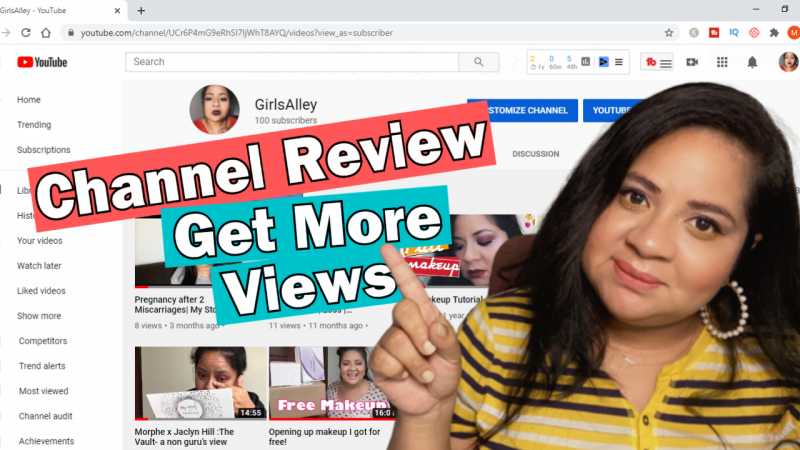Switch to the Discussion channel tab
Screen dimensions: 800x450
[x=535, y=154]
